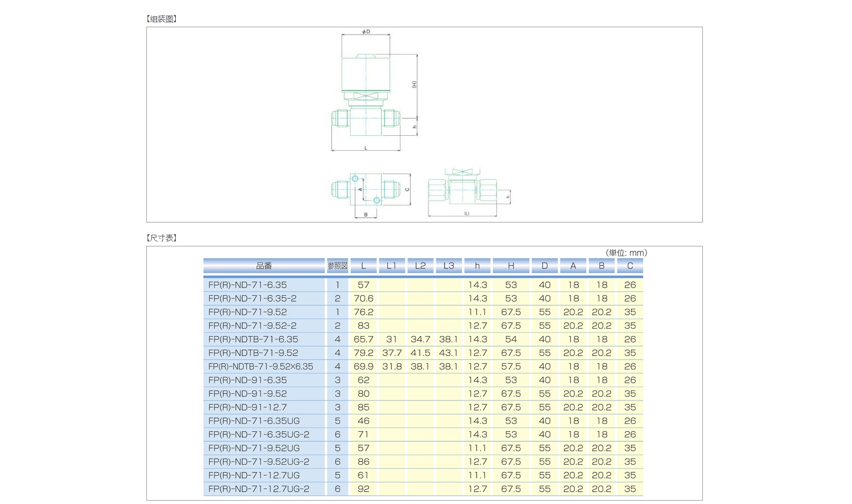Select the FP(R)-NDTB-71-9.52 product entry
Screen dimensions: 852x504
click(x=252, y=353)
